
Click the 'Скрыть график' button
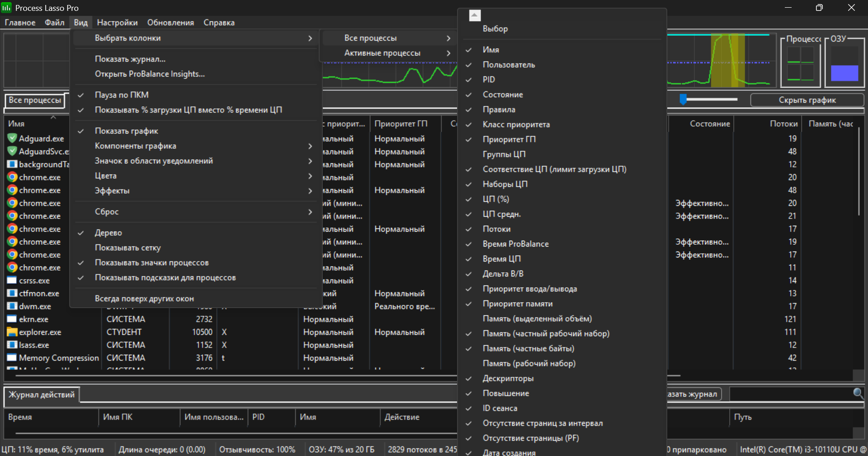[x=807, y=100]
